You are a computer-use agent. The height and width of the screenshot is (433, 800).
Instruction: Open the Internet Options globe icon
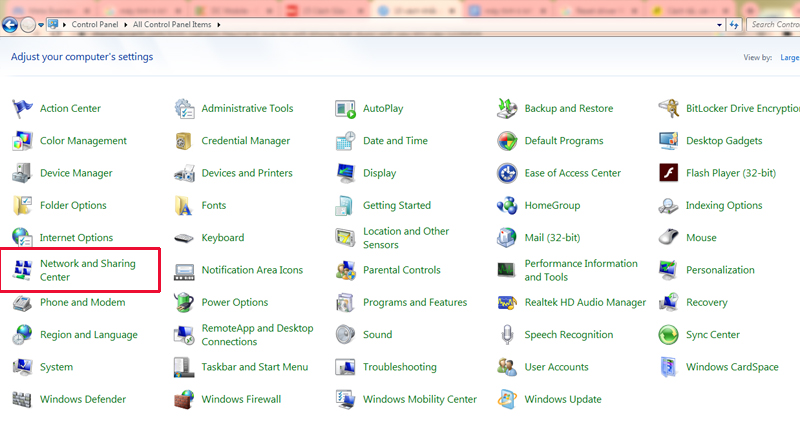click(x=22, y=238)
